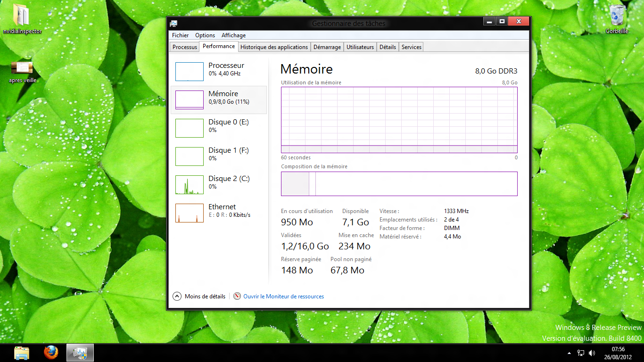The image size is (644, 362).
Task: Expand the Affichage menu
Action: pos(233,35)
